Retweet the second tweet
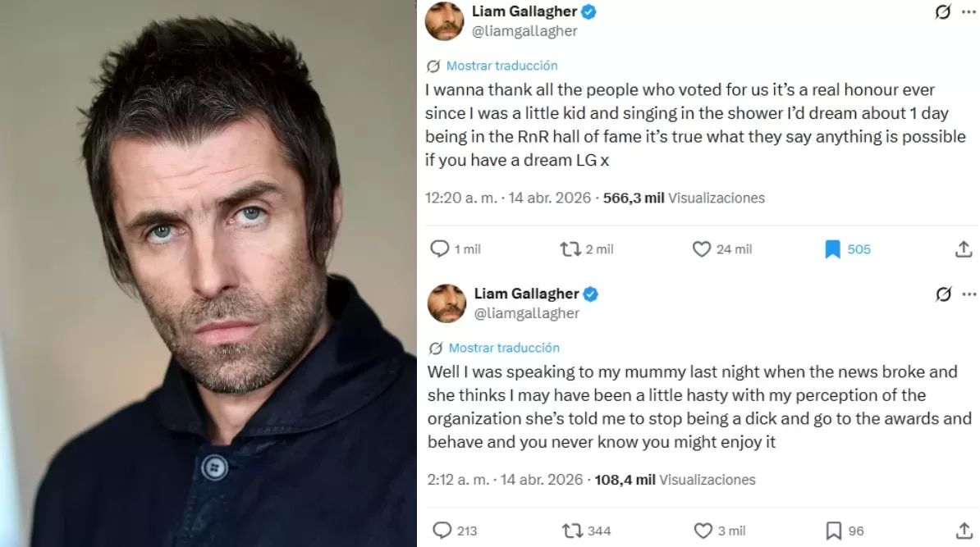980x547 pixels. (573, 531)
